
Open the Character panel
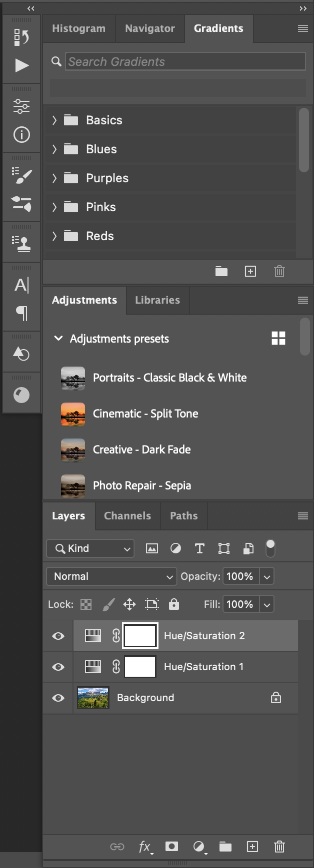click(21, 285)
